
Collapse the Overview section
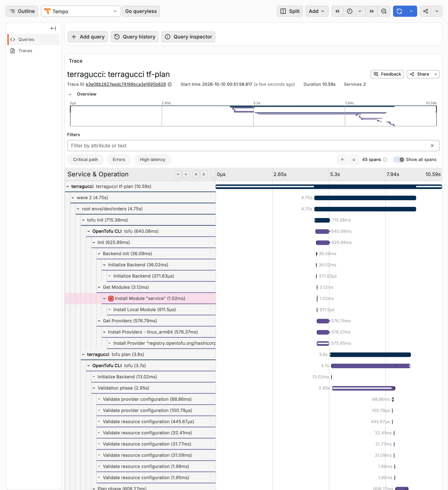[x=70, y=94]
